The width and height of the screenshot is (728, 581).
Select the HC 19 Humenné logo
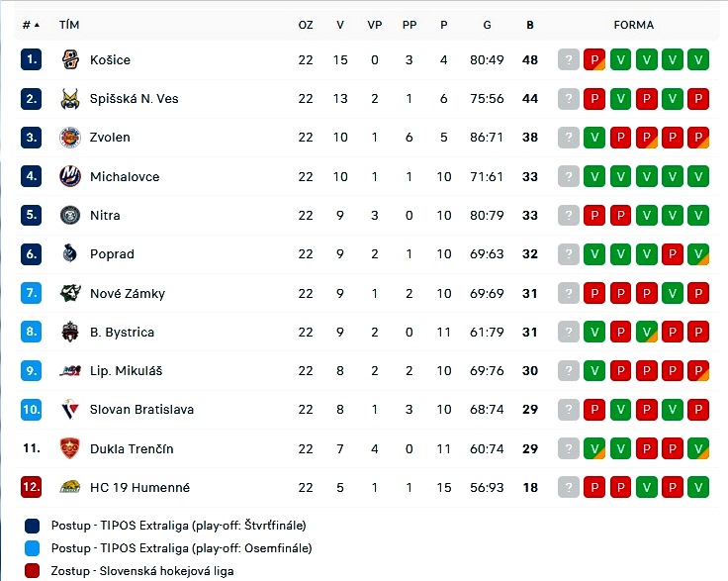point(70,487)
